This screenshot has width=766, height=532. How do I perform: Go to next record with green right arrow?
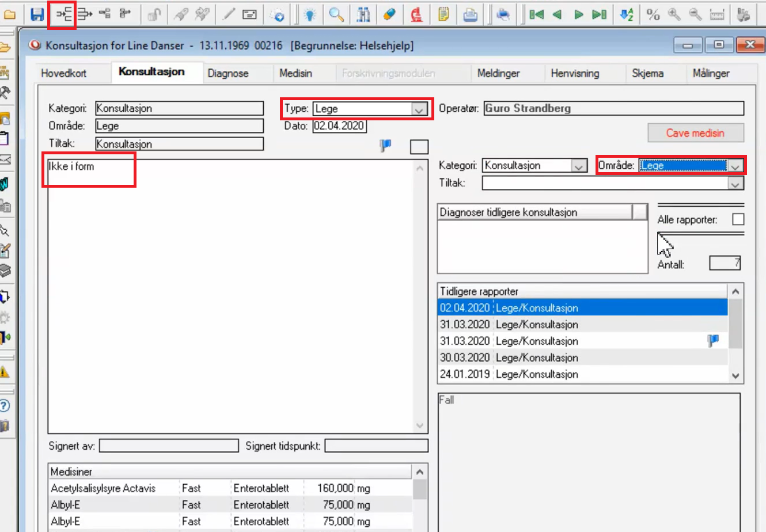click(x=579, y=14)
